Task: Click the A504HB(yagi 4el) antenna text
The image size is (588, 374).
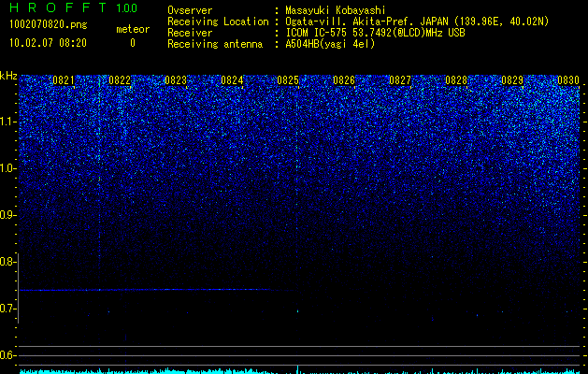Action: pyautogui.click(x=330, y=44)
